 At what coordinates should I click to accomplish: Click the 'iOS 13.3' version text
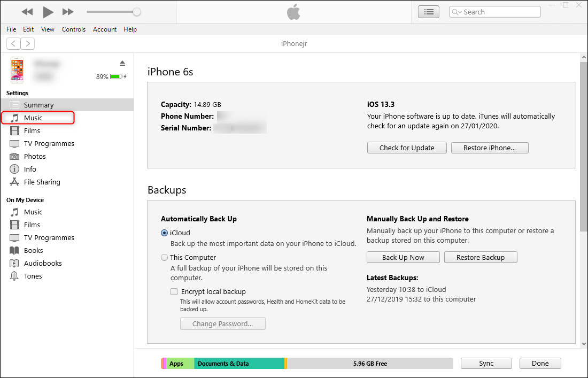[x=381, y=105]
